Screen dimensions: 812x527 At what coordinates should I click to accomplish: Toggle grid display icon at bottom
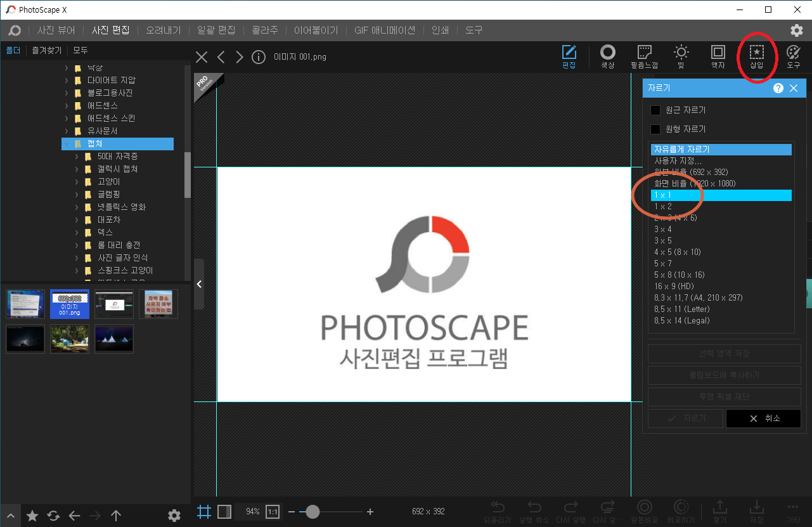[203, 512]
